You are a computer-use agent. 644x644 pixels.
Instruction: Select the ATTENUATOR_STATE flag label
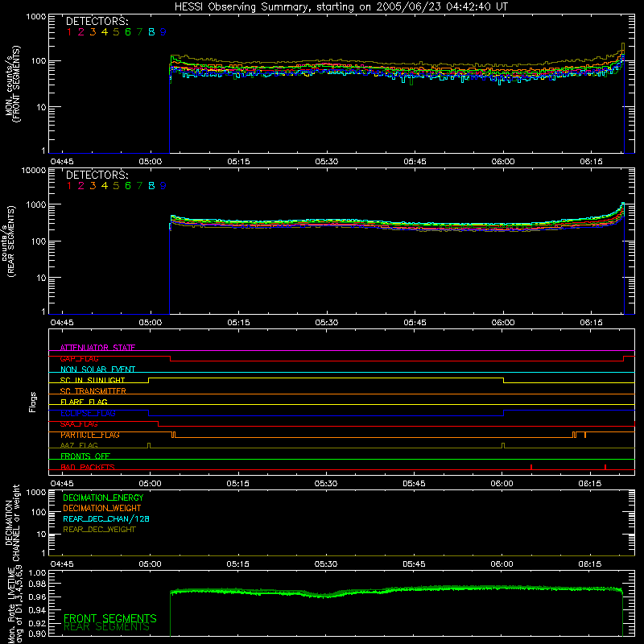(x=97, y=348)
